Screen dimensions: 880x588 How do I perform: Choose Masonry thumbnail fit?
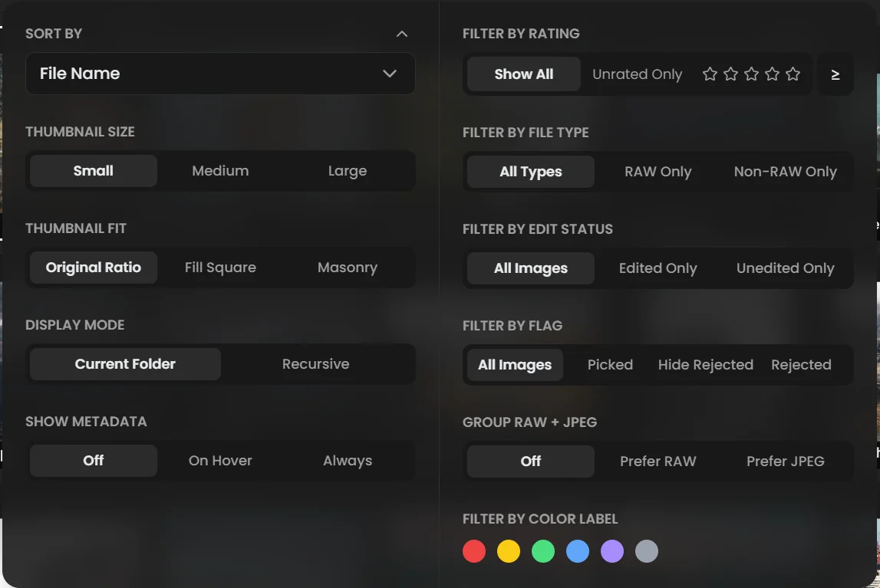point(348,268)
